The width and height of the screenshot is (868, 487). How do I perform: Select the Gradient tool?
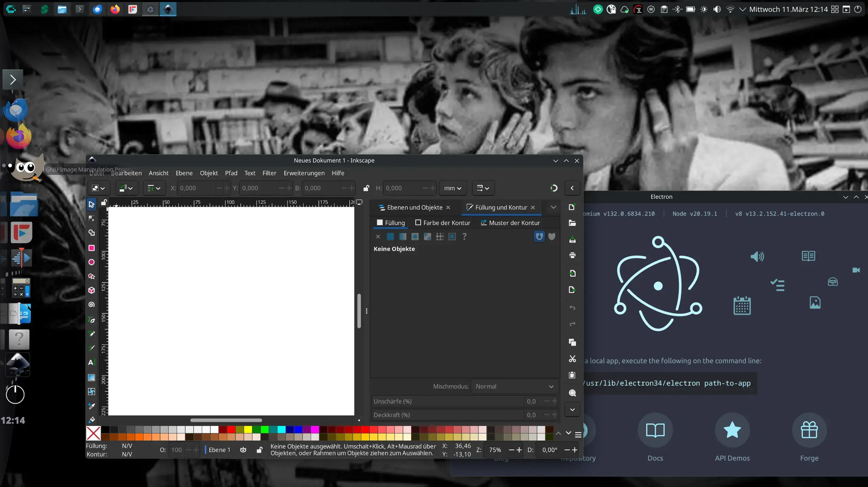coord(91,377)
